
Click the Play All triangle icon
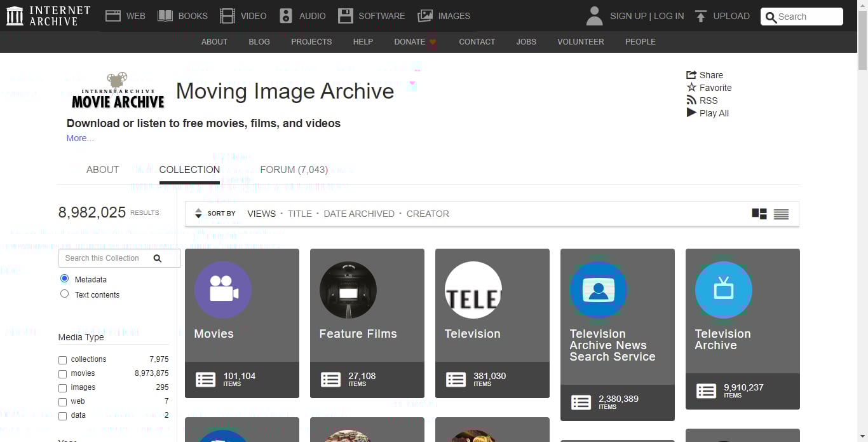coord(691,113)
